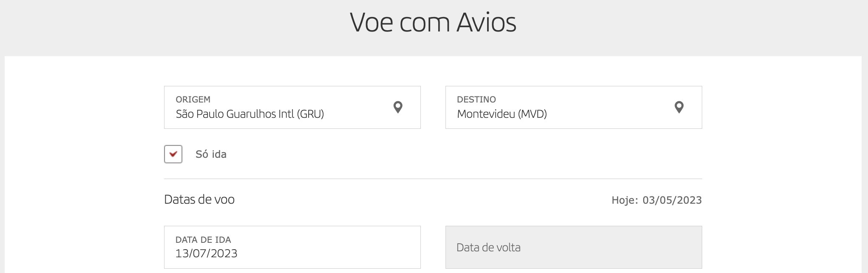Click the Hoje: 03/05/2023 date text
Image resolution: width=868 pixels, height=273 pixels.
pos(657,200)
